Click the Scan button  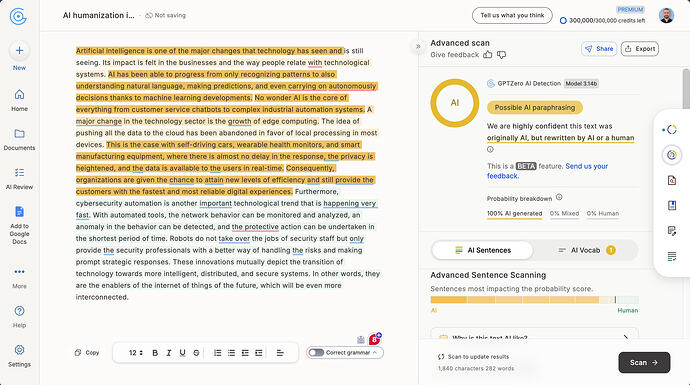click(x=644, y=363)
